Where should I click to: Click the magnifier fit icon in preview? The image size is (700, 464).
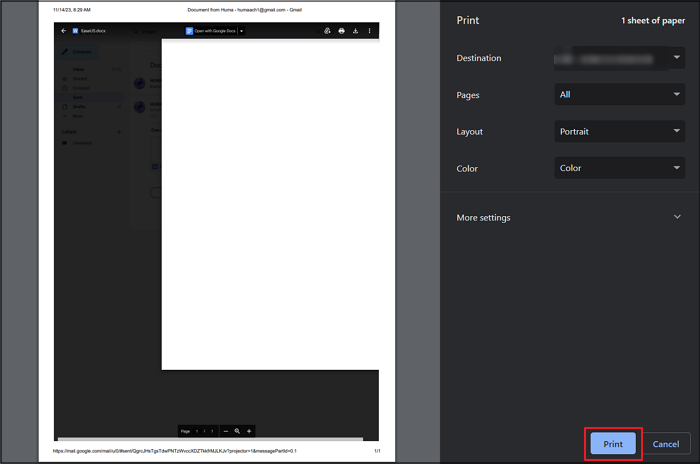click(x=238, y=431)
